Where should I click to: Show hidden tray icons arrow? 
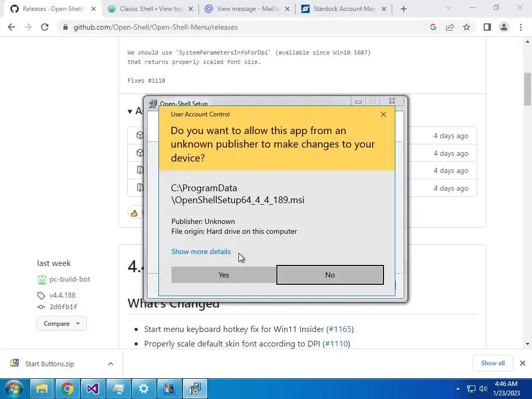click(458, 389)
